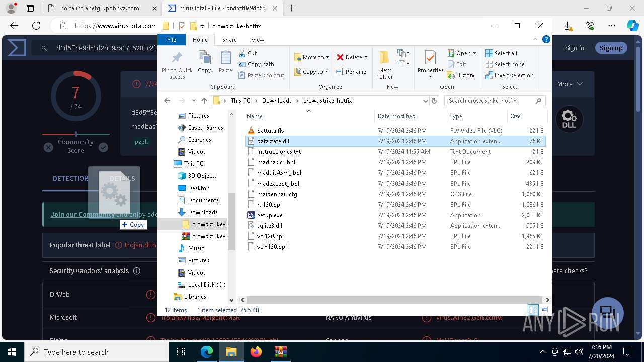
Task: Switch to the Share ribbon tab
Action: coord(229,40)
